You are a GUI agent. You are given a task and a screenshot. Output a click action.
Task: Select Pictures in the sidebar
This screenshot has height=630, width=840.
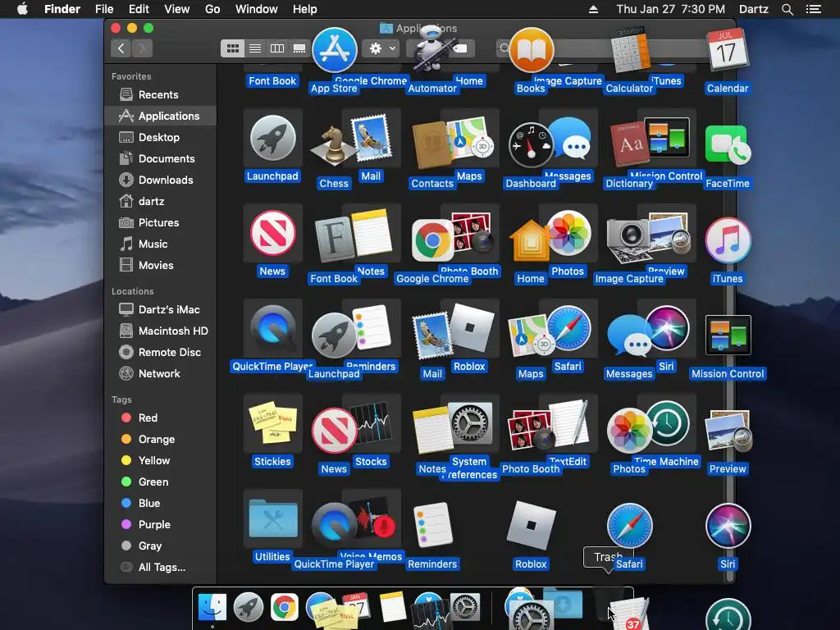coord(161,223)
